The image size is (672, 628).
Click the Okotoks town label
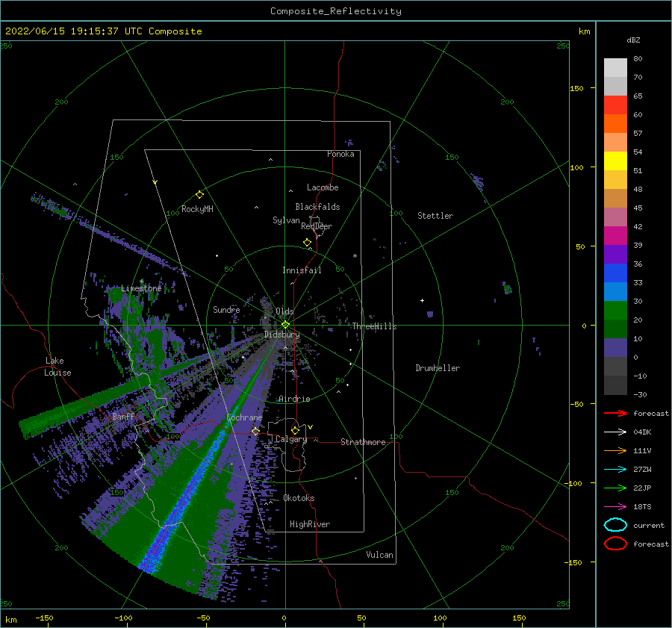tap(299, 498)
